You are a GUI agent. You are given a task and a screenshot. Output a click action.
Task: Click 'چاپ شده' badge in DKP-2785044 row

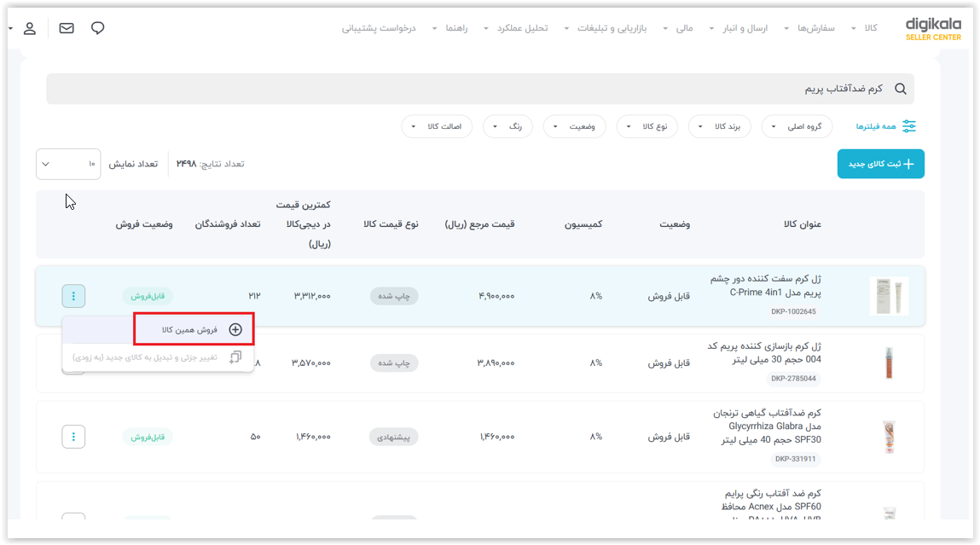pos(394,362)
